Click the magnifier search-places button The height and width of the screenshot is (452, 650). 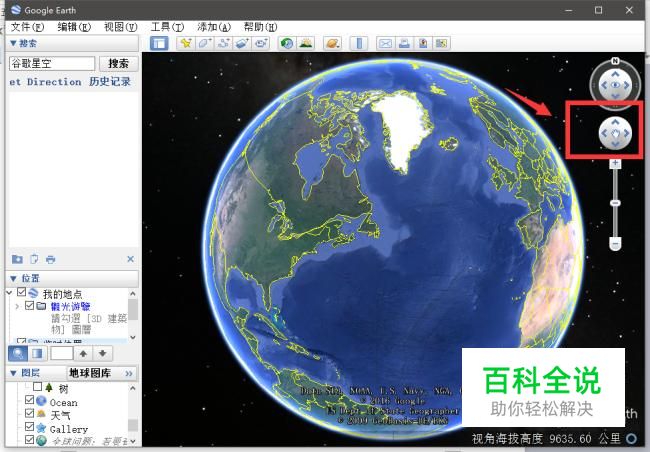pyautogui.click(x=18, y=353)
